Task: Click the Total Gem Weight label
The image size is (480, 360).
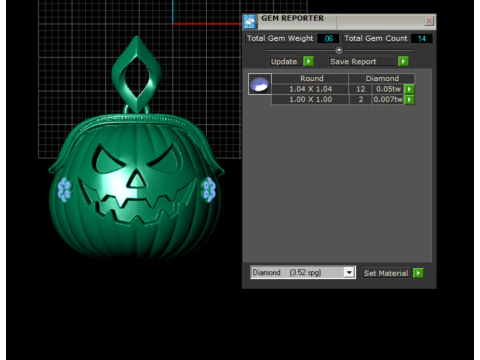Action: coord(280,38)
